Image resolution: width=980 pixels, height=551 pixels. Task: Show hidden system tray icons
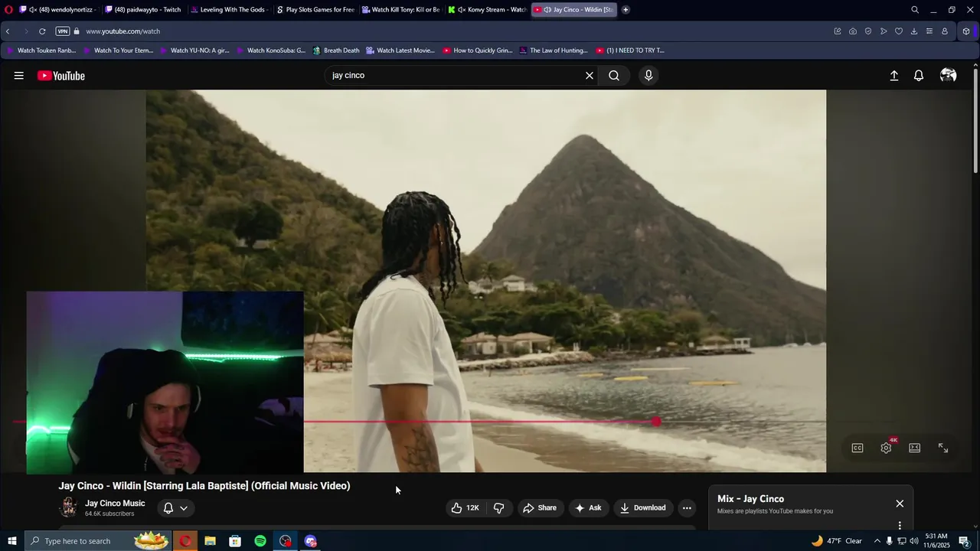coord(877,541)
